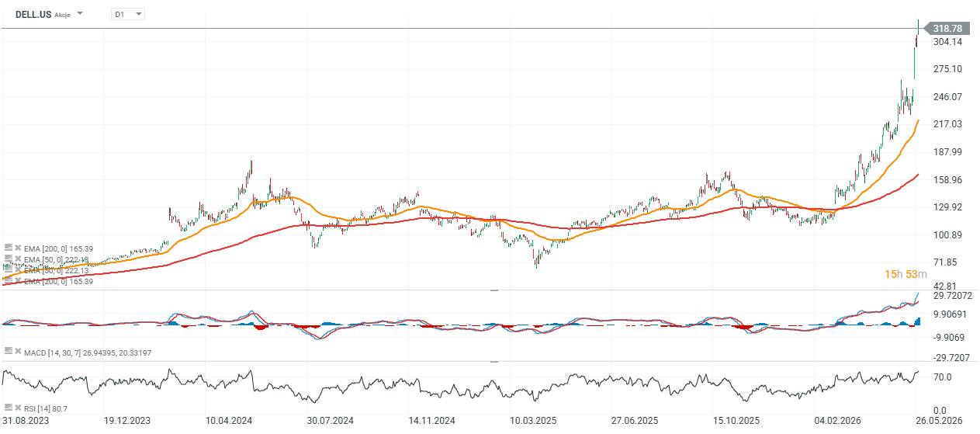The height and width of the screenshot is (434, 980).
Task: Select the RSI [14] 80.7 label
Action: (46, 408)
